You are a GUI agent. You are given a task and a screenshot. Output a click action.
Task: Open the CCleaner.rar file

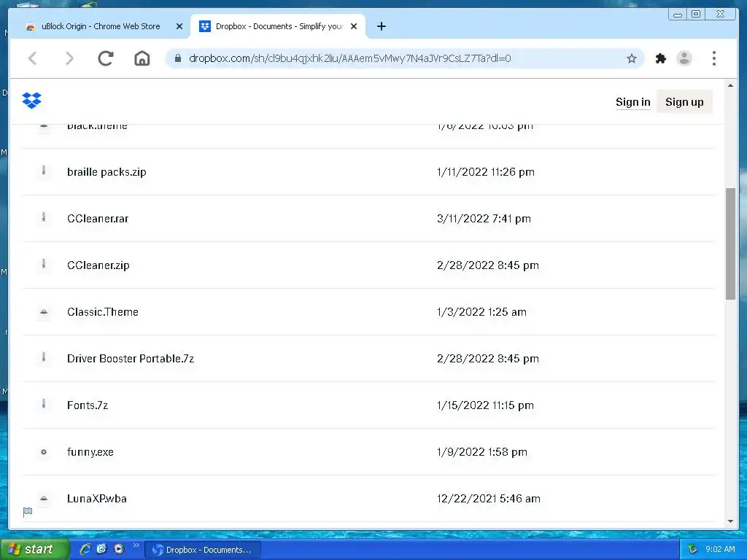[x=98, y=219]
